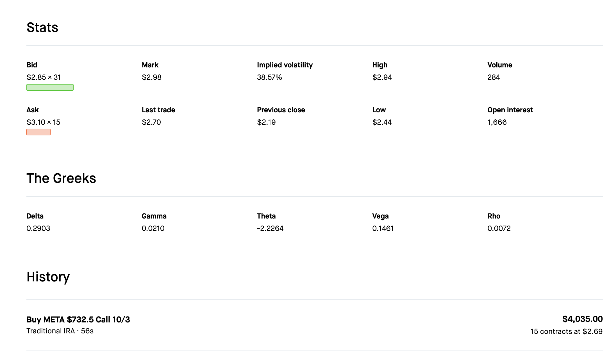Click the 15 contracts at $2.69 text

[x=566, y=331]
